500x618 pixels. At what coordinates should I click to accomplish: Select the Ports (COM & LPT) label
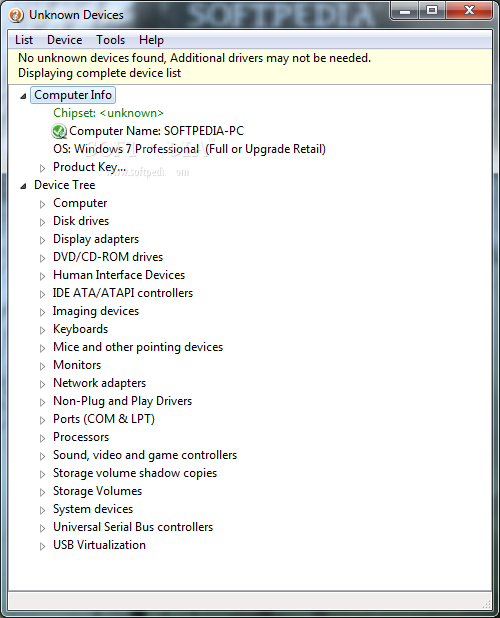[x=104, y=419]
